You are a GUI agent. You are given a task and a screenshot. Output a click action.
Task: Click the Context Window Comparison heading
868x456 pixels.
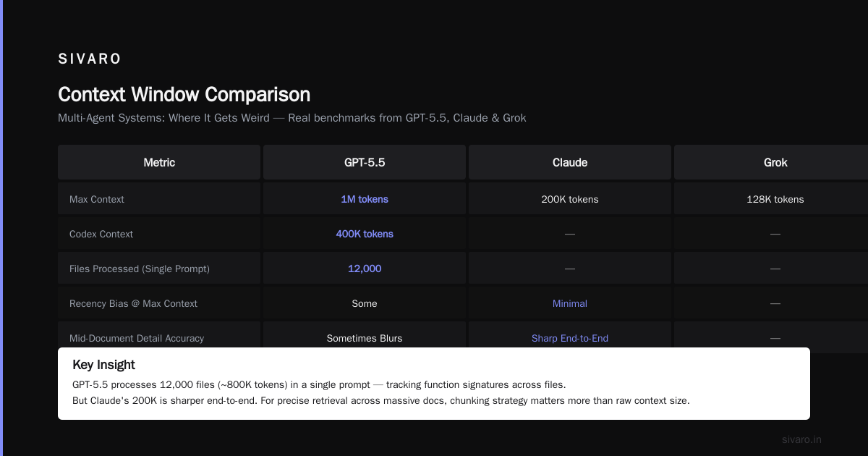coord(184,95)
